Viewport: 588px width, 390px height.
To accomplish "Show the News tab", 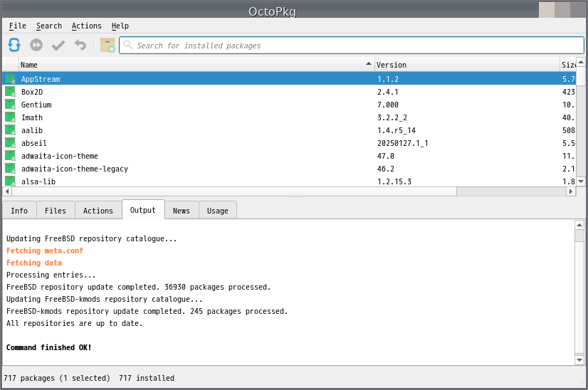I will coord(182,211).
